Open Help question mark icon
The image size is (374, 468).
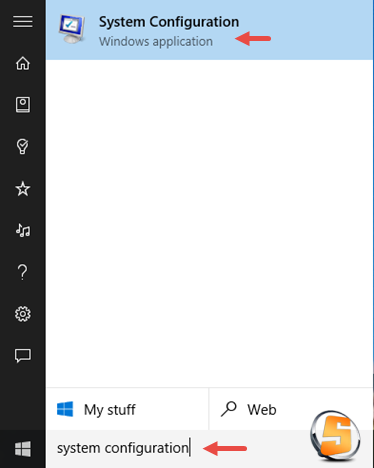tap(23, 272)
